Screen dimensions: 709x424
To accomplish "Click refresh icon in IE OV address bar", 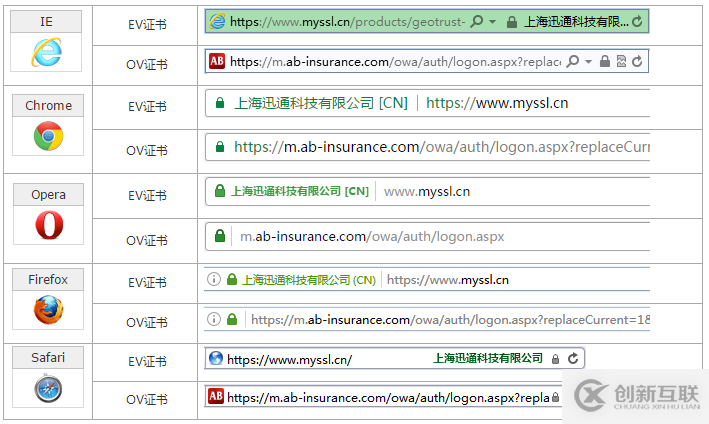I will pos(637,61).
